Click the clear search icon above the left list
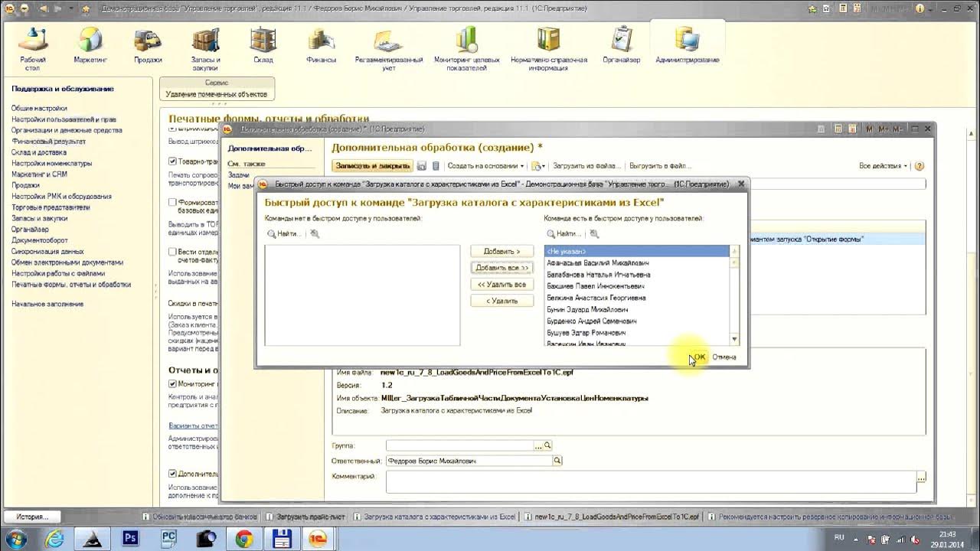Viewport: 980px width, 551px height. pos(315,234)
